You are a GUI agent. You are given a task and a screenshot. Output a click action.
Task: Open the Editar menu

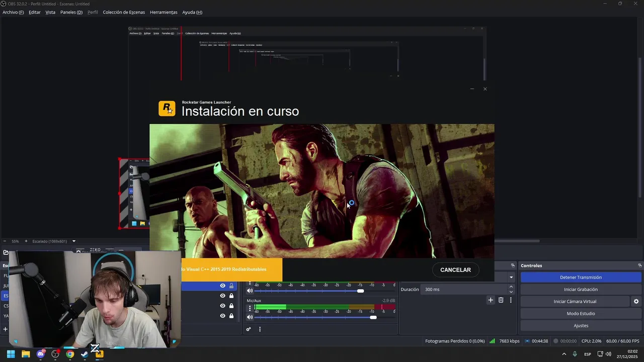[x=35, y=12]
